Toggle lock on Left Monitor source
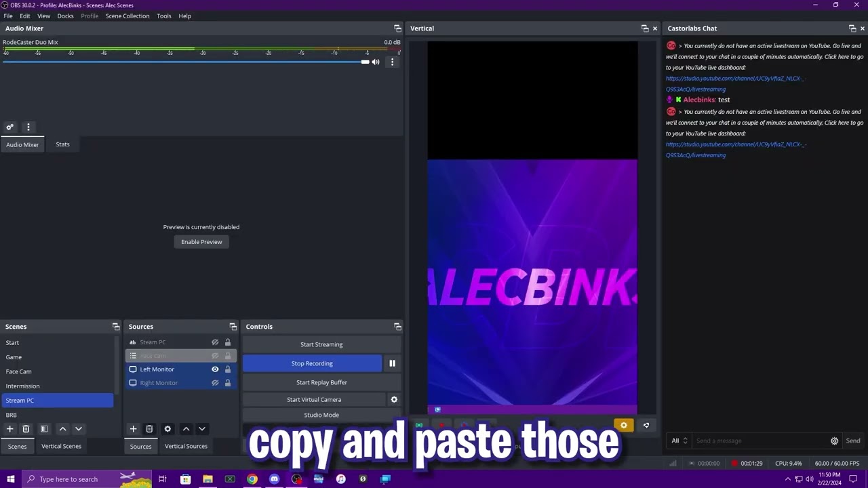 pyautogui.click(x=228, y=369)
